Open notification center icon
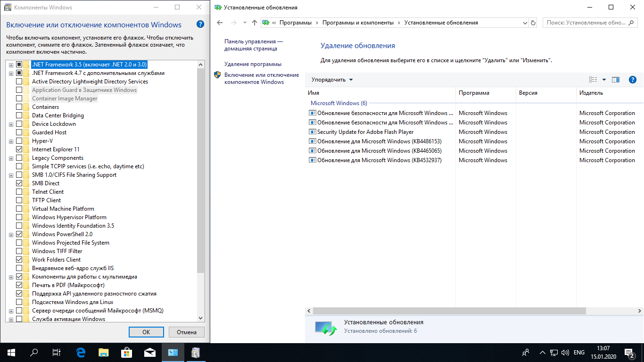The width and height of the screenshot is (644, 362). 629,353
